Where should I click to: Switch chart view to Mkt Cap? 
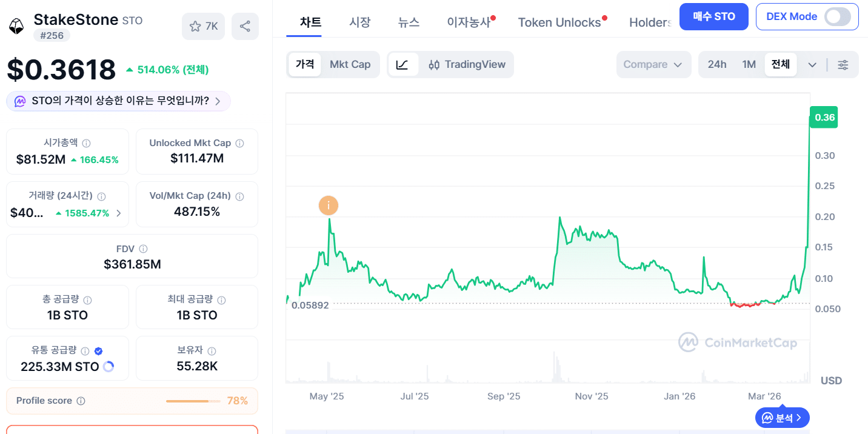(x=350, y=64)
